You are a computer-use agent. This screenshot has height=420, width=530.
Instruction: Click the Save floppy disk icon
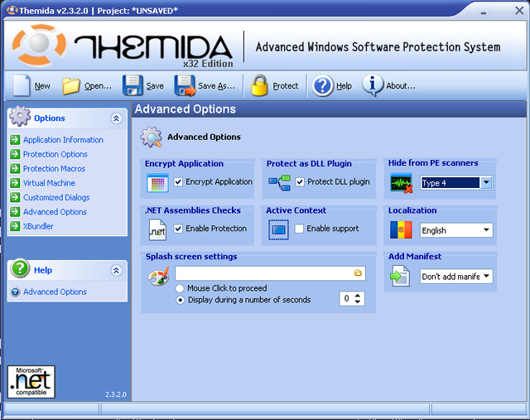point(132,85)
